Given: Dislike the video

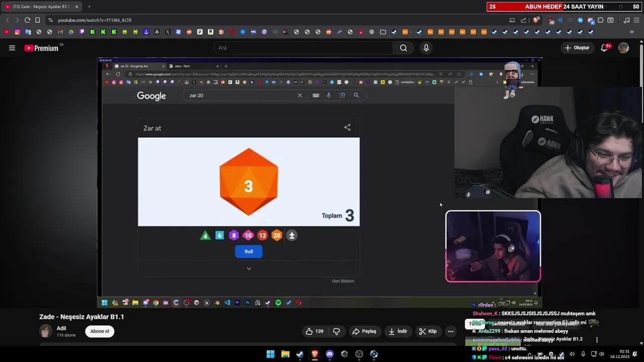Looking at the screenshot, I should 337,331.
